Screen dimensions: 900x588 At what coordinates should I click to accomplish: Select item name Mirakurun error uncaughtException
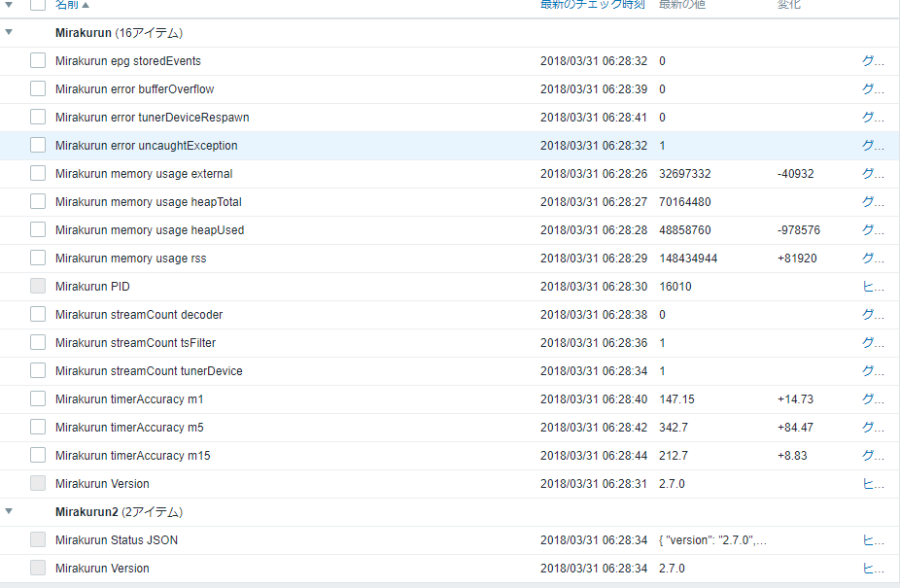point(147,145)
